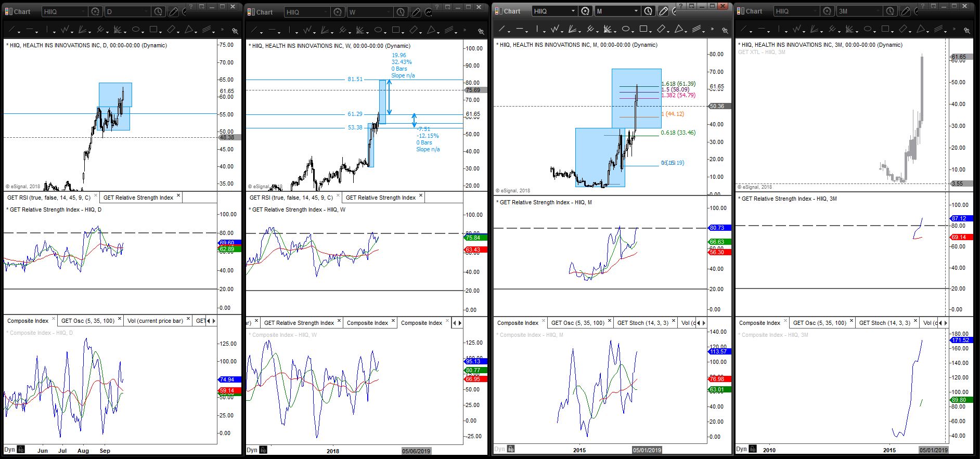Image resolution: width=980 pixels, height=459 pixels.
Task: Close GET Osc tab in monthly chart
Action: pyautogui.click(x=610, y=321)
